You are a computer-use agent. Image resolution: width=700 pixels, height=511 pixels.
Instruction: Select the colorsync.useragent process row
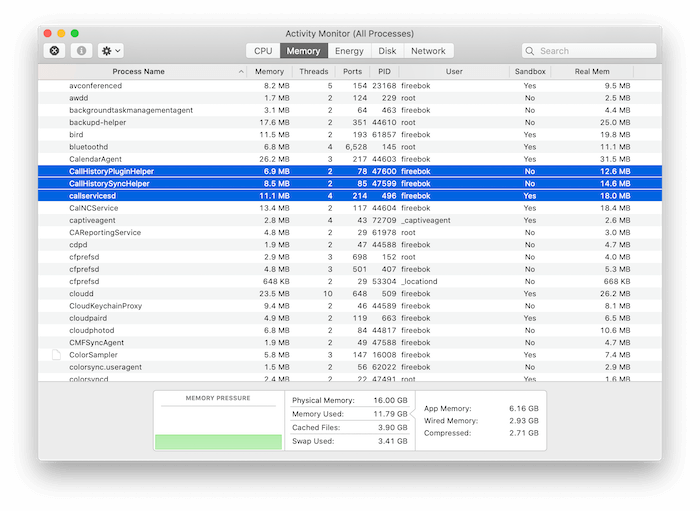tap(350, 367)
